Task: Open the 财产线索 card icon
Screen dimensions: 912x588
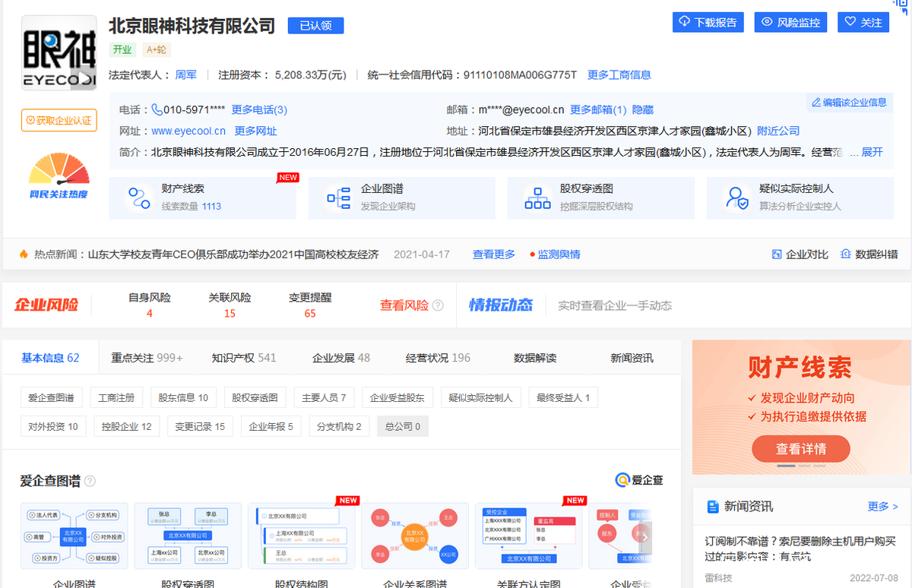Action: point(138,198)
